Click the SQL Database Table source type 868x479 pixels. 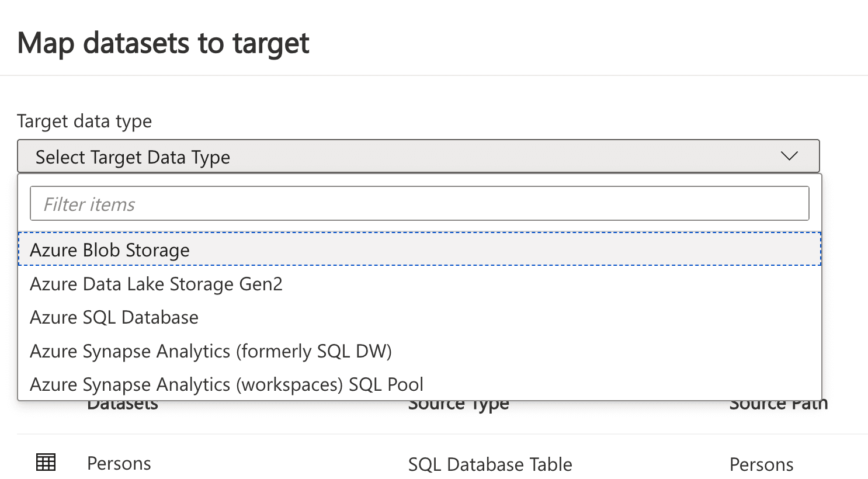click(x=490, y=464)
